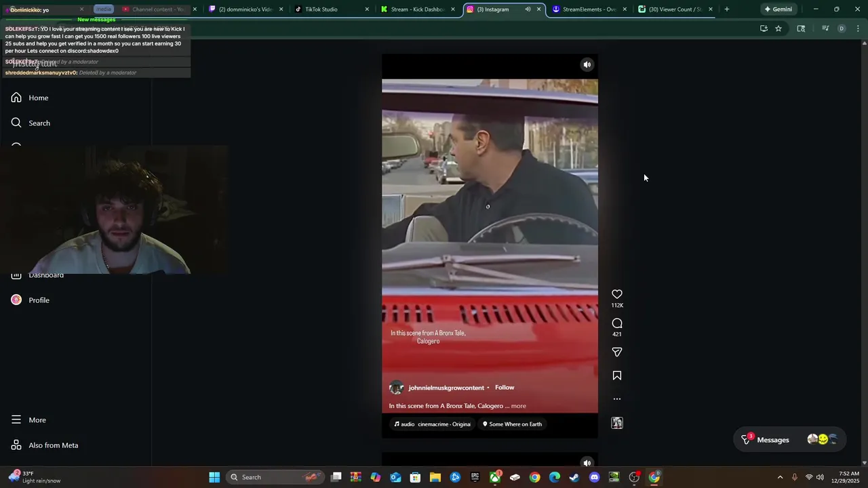Open Xbox app from taskbar

pos(495,477)
